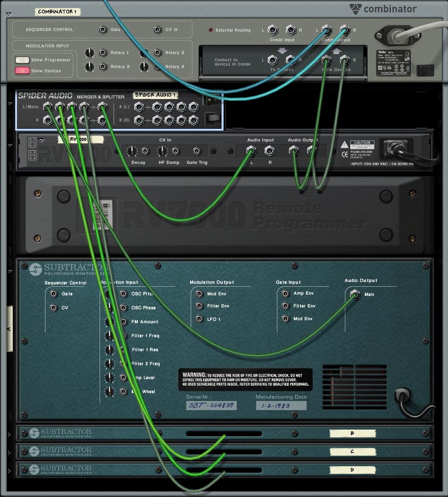The width and height of the screenshot is (448, 497).
Task: Click the Subtractor C tape label
Action: (353, 451)
